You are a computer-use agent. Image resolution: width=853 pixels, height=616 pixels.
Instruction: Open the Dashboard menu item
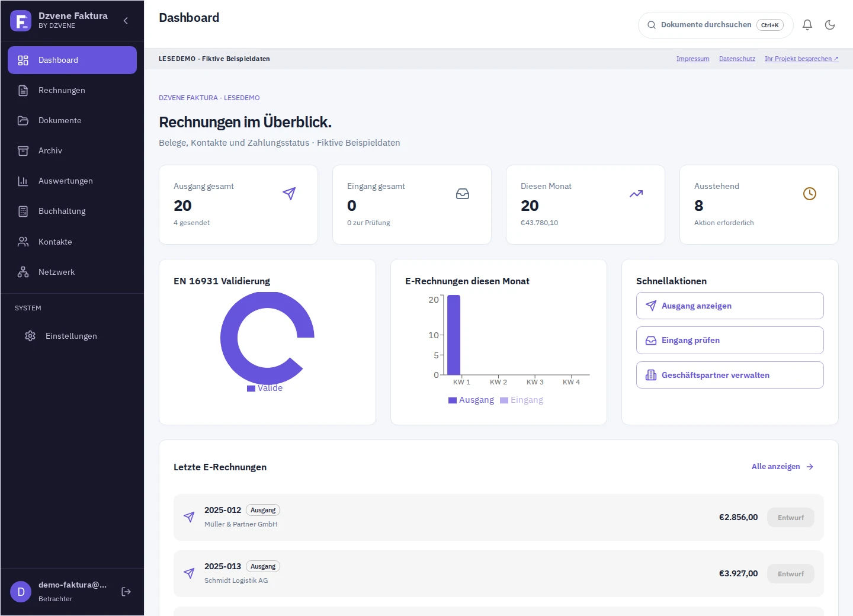click(72, 60)
